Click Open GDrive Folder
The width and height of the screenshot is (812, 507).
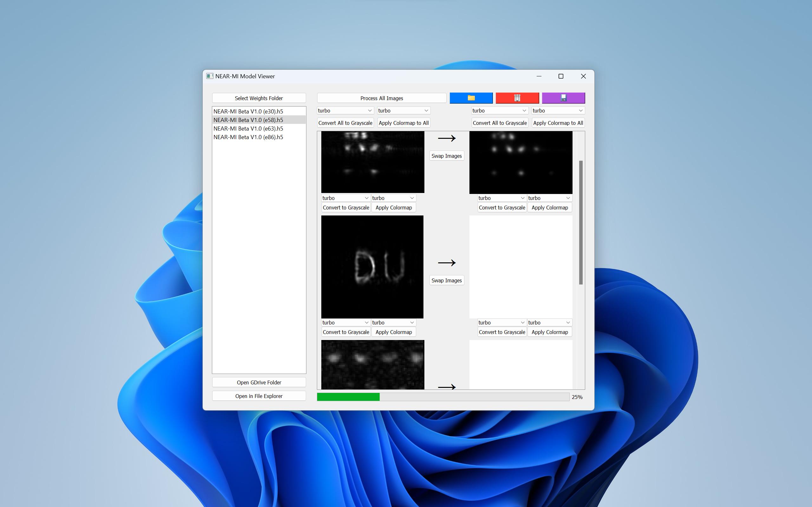[259, 382]
